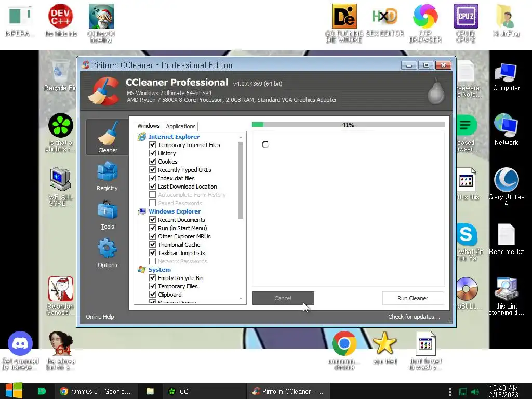This screenshot has width=532, height=399.
Task: Uncheck Index.dat files
Action: (x=153, y=178)
